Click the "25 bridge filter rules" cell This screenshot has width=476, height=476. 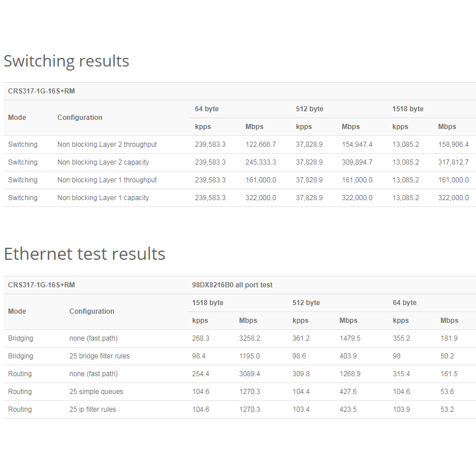(x=99, y=356)
